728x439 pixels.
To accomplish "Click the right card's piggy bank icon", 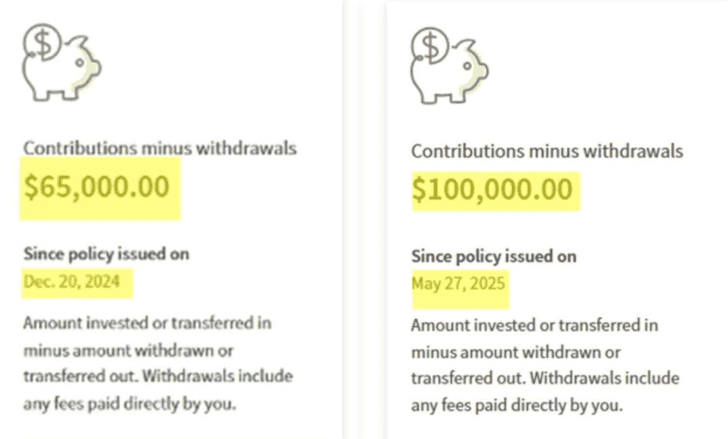I will (x=449, y=65).
